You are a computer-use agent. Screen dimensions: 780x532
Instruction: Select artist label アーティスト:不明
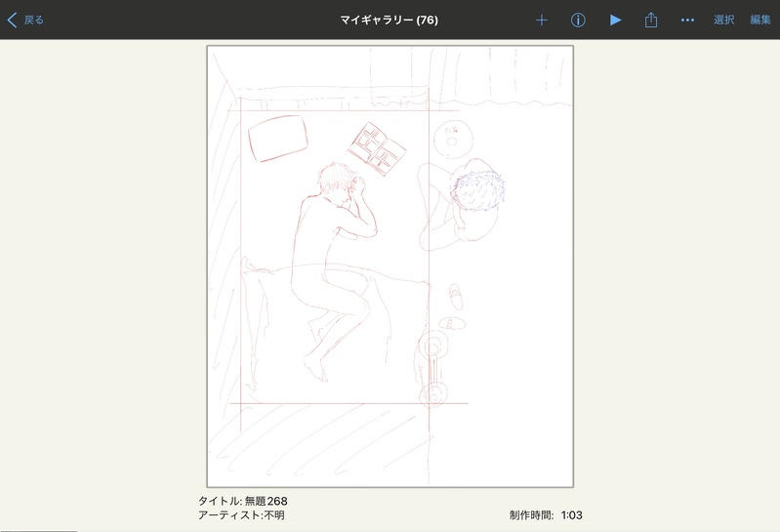241,515
